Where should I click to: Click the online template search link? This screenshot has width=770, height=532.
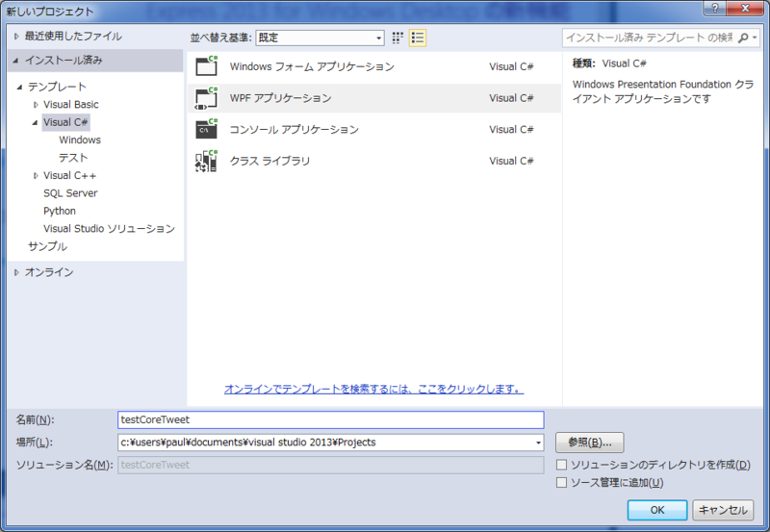pos(373,389)
